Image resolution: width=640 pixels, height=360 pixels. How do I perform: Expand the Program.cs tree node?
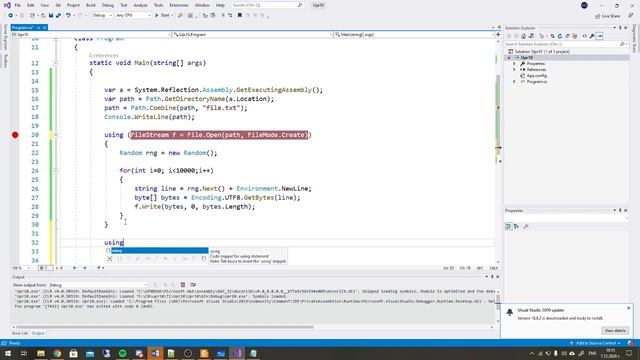coord(514,82)
